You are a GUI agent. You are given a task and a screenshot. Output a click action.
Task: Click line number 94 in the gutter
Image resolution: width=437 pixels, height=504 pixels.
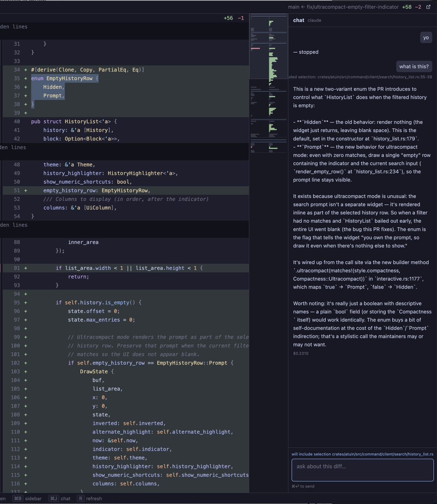(x=17, y=294)
